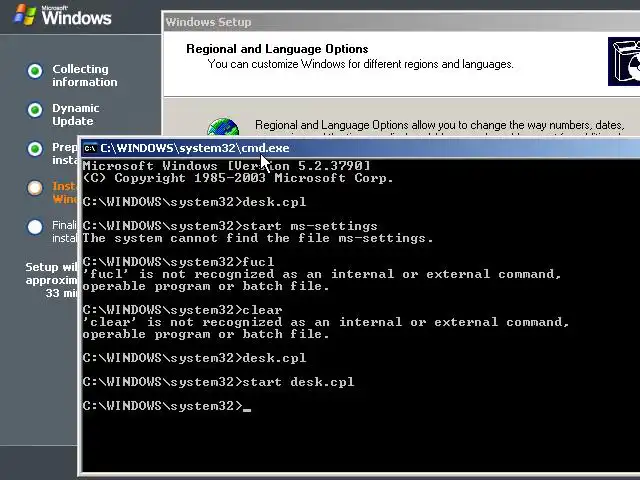Click the Copyright 1985-2003 Microsoft Corp. line
Screen dimensions: 640x480
coord(238,178)
